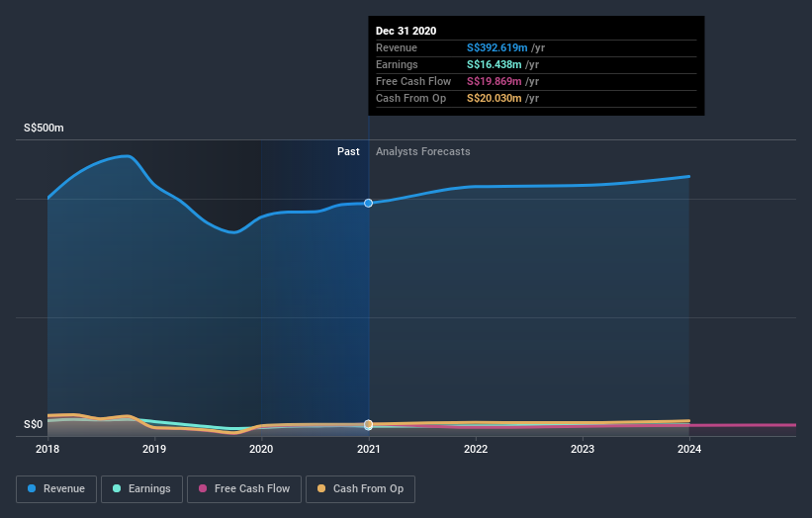Click the Cash From Op label in tooltip
This screenshot has height=518, width=812.
point(410,98)
